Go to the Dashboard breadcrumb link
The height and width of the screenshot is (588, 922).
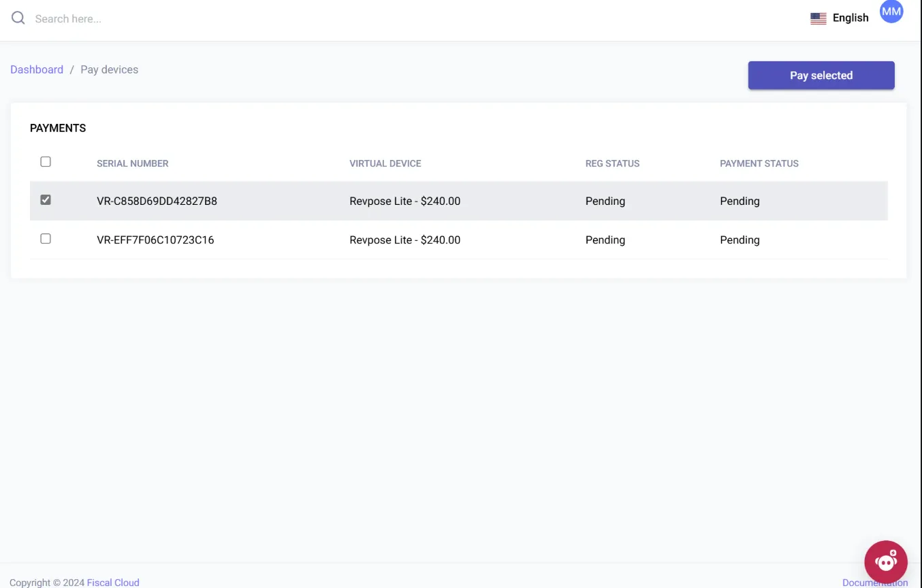(x=37, y=69)
